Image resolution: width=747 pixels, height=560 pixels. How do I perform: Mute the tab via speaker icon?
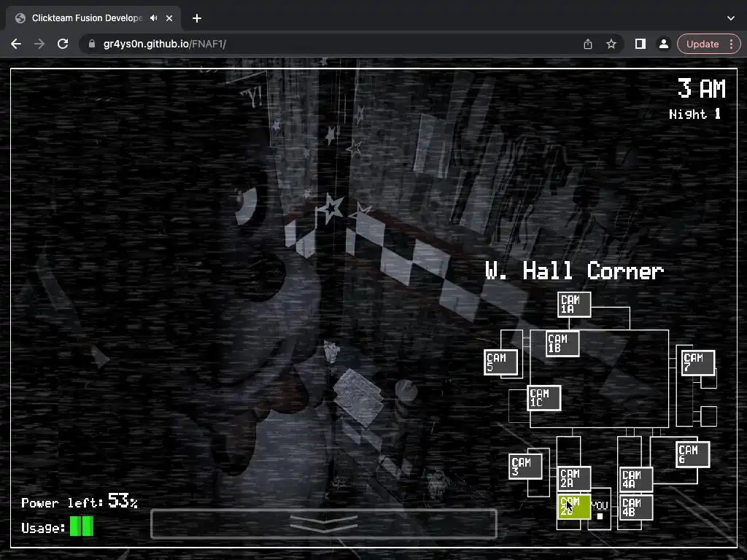click(x=153, y=18)
